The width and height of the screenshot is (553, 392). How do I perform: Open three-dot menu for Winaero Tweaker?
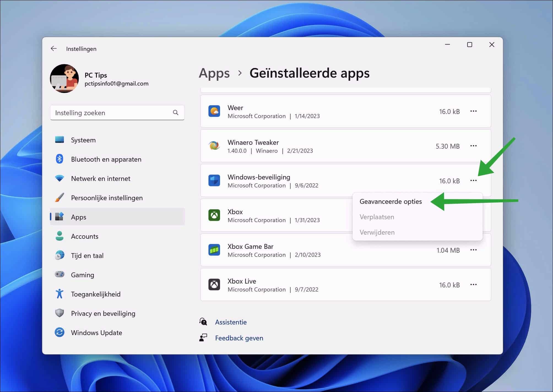473,146
